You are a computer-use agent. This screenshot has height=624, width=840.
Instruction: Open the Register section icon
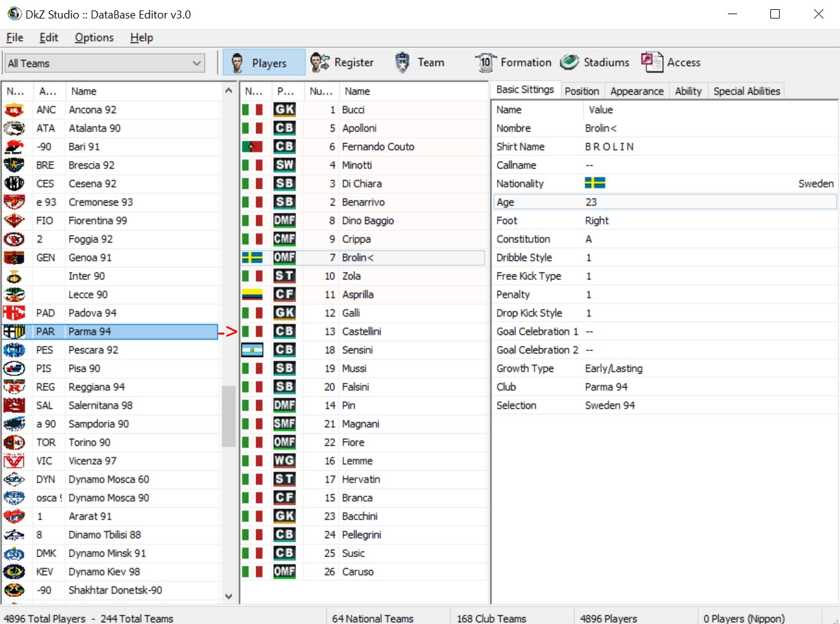coord(320,62)
